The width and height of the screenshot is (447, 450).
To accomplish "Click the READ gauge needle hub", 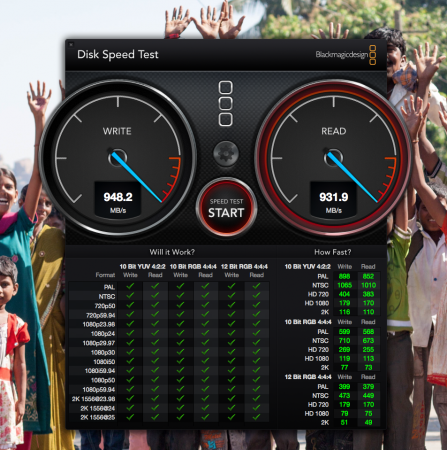I will [x=333, y=157].
